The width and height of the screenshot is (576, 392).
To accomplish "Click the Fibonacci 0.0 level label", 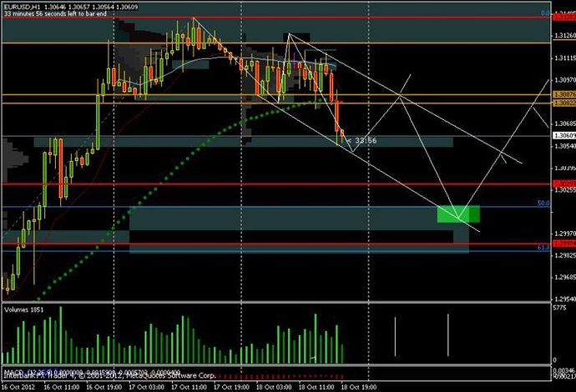I will tap(545, 13).
